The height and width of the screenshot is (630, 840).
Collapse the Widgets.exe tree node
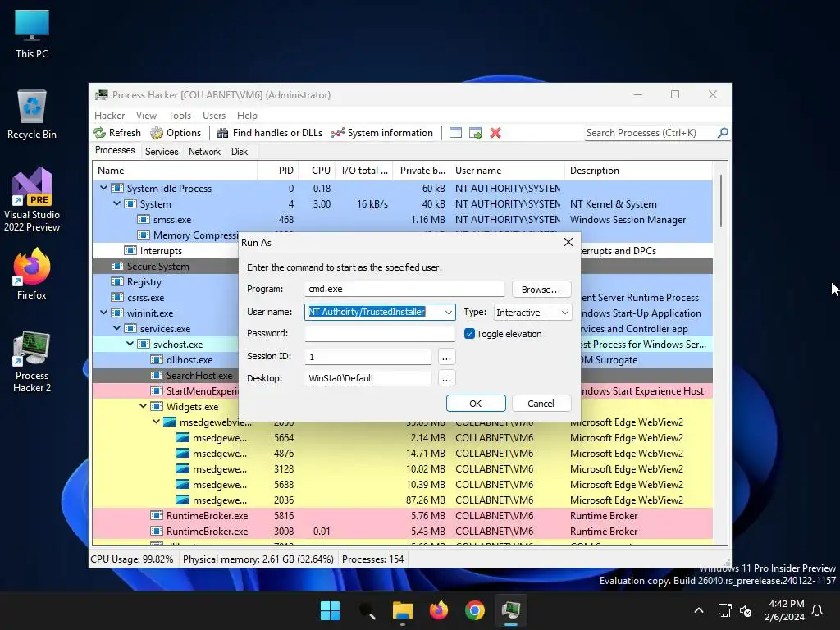143,406
